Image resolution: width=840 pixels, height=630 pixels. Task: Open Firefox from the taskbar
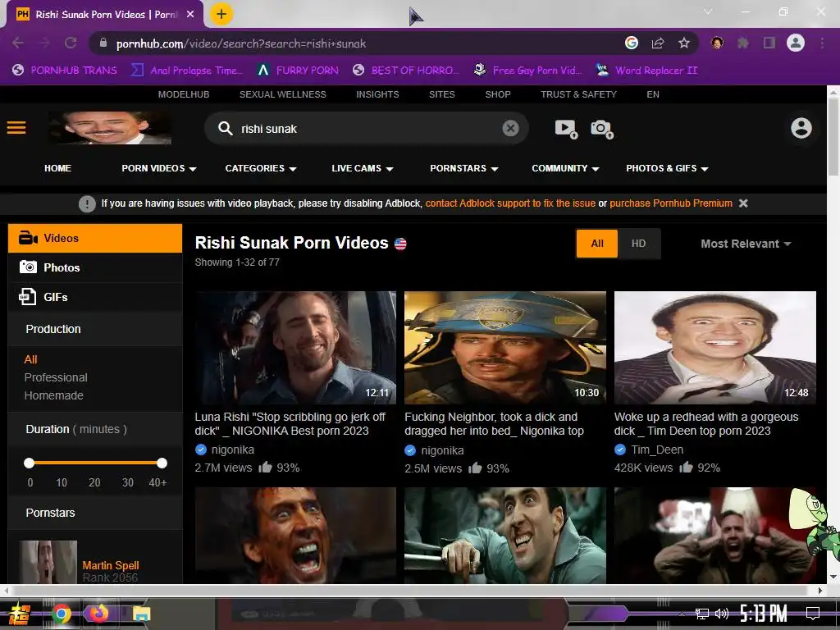coord(98,614)
